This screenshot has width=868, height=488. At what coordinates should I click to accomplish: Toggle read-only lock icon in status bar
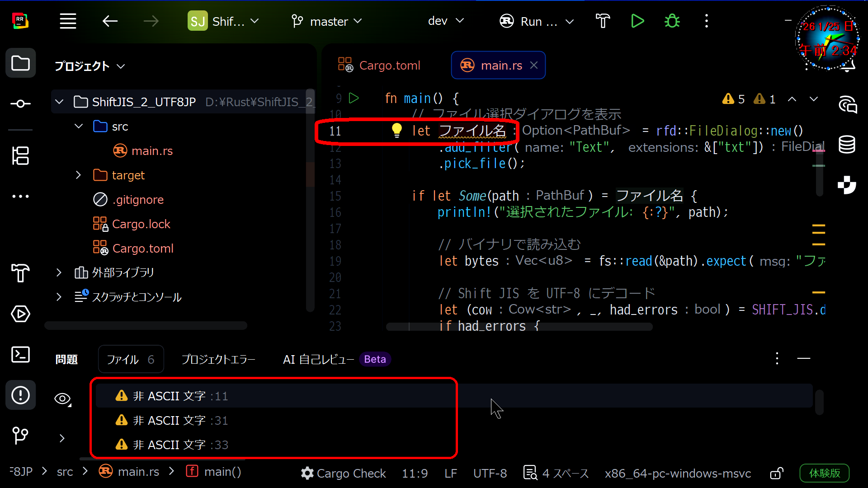(776, 473)
